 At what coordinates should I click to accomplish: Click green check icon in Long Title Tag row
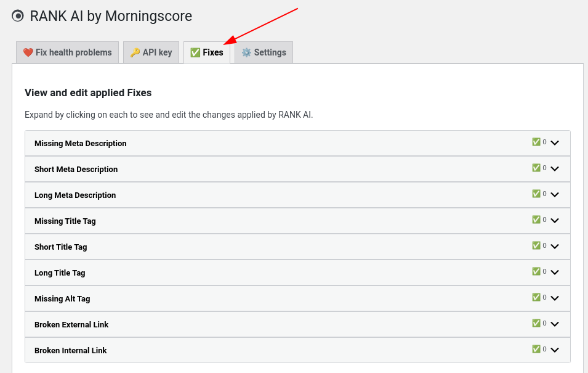pos(536,271)
